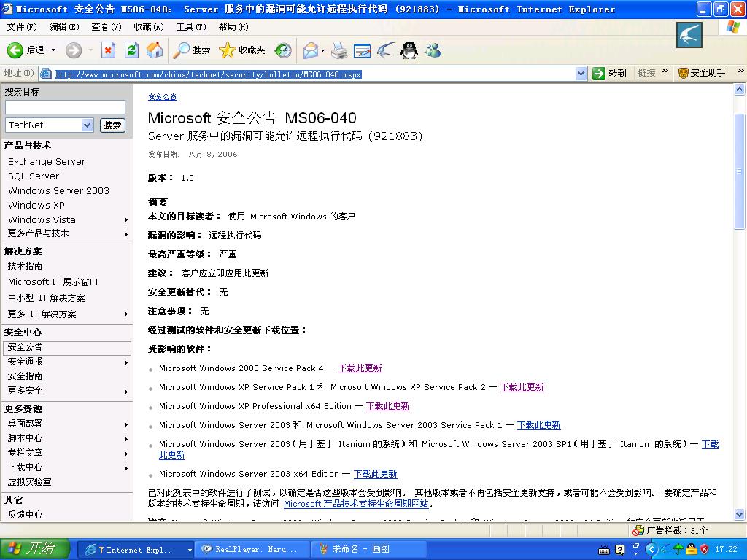Screen dimensions: 747x560
Task: Click red shield tray icon
Action: click(x=704, y=550)
